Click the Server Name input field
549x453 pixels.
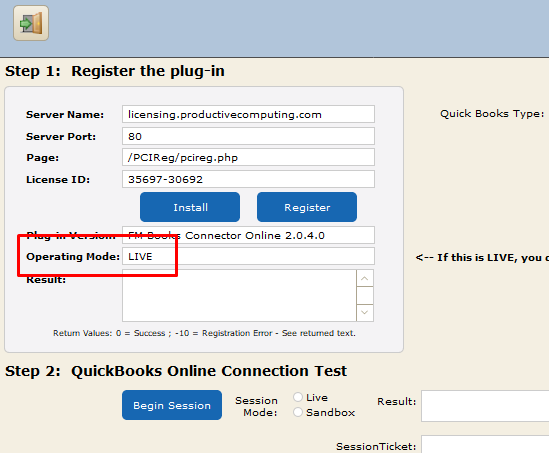pos(248,114)
